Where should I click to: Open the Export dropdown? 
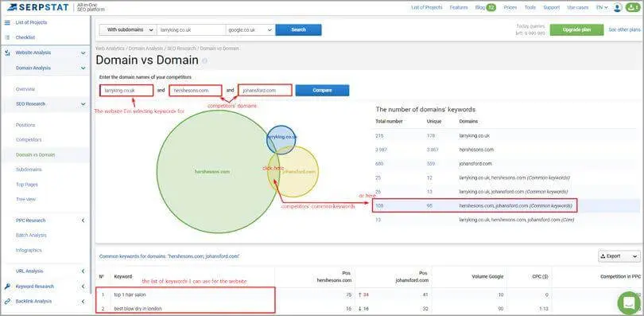point(619,256)
